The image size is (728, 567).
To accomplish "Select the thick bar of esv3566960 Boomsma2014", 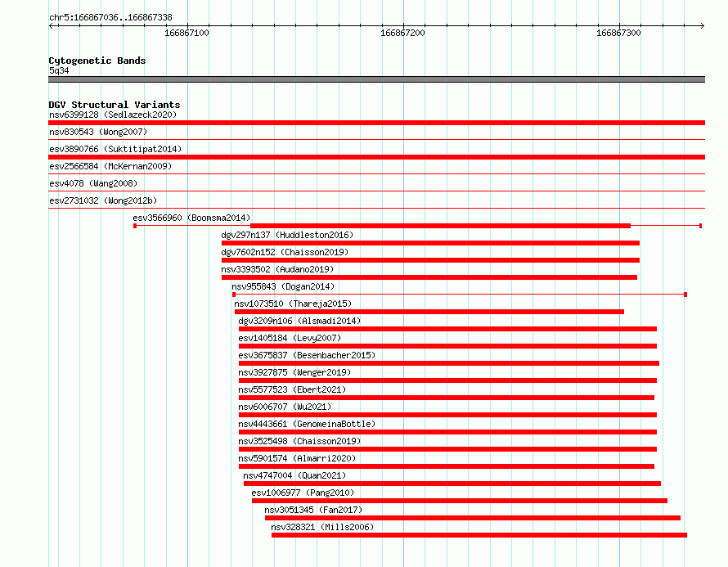I will (x=440, y=226).
